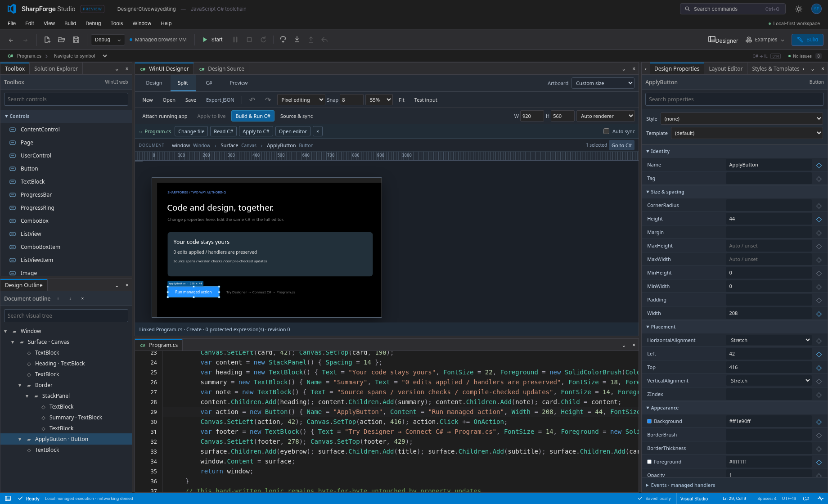Click the Background color swatch
The height and width of the screenshot is (504, 828).
(x=649, y=422)
